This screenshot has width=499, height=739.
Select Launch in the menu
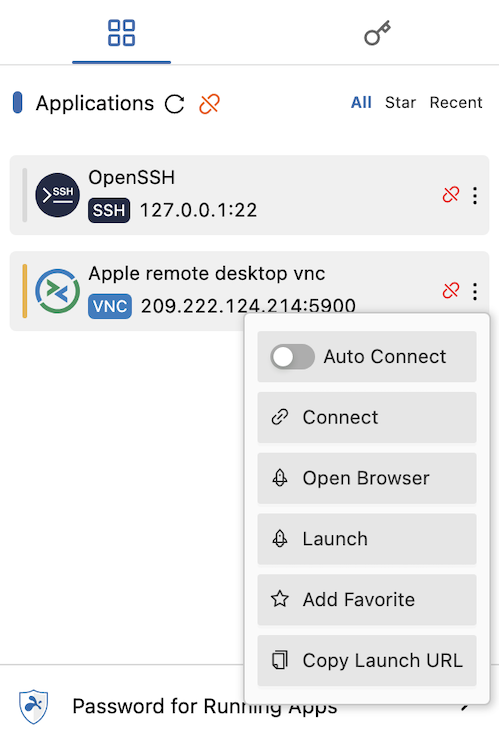[367, 539]
